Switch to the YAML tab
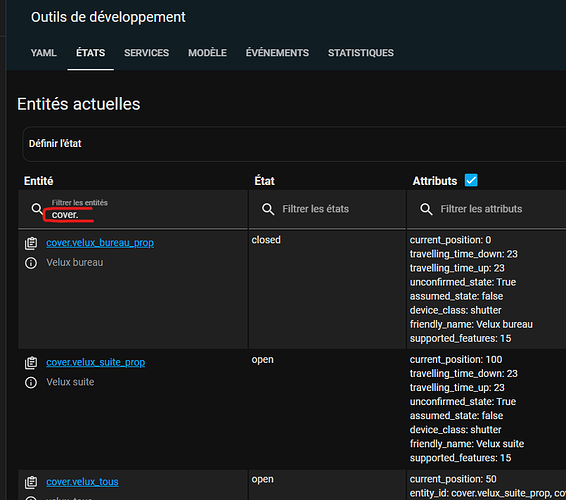The image size is (566, 500). pyautogui.click(x=44, y=53)
